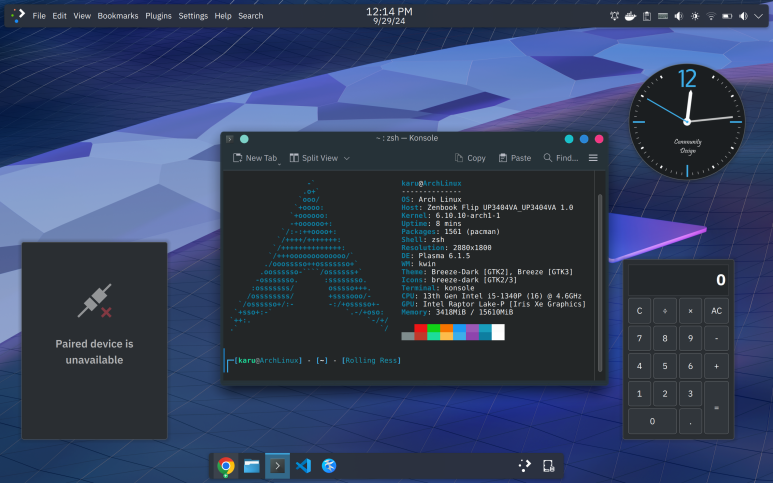Image resolution: width=773 pixels, height=483 pixels.
Task: Click calculator divide button
Action: 665,311
